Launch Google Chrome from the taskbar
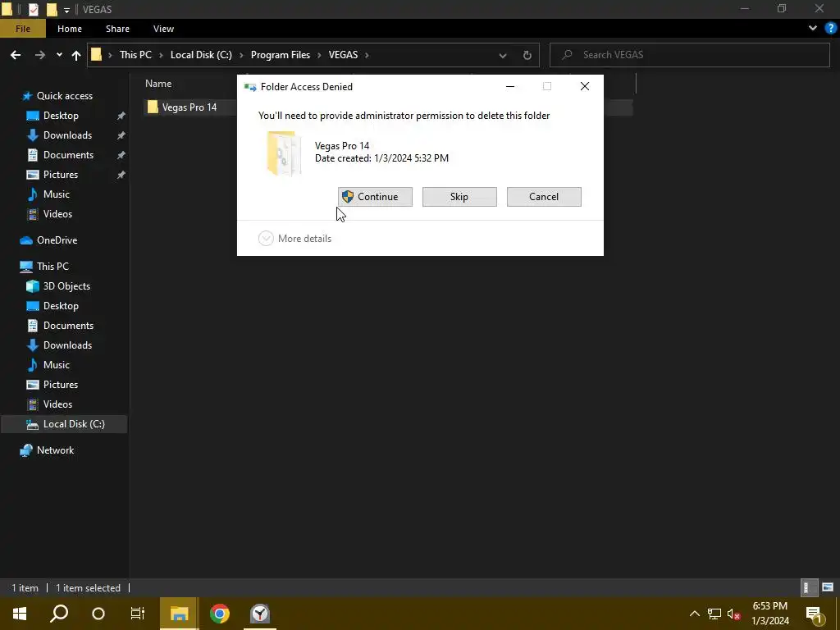 tap(220, 614)
